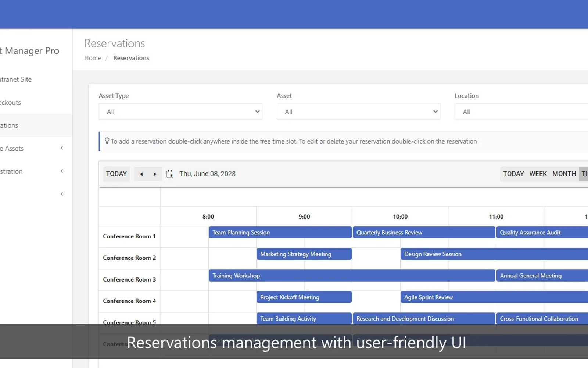Select Team Building Activity reservation
The height and width of the screenshot is (368, 588).
click(x=304, y=318)
